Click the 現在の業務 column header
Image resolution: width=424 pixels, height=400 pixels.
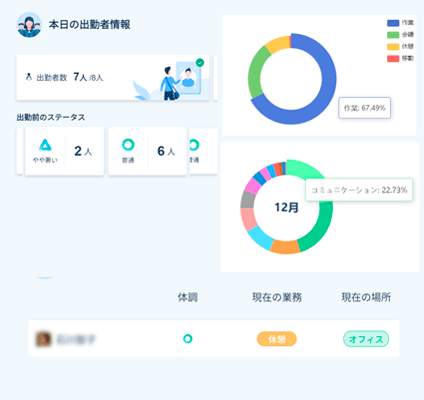coord(277,297)
